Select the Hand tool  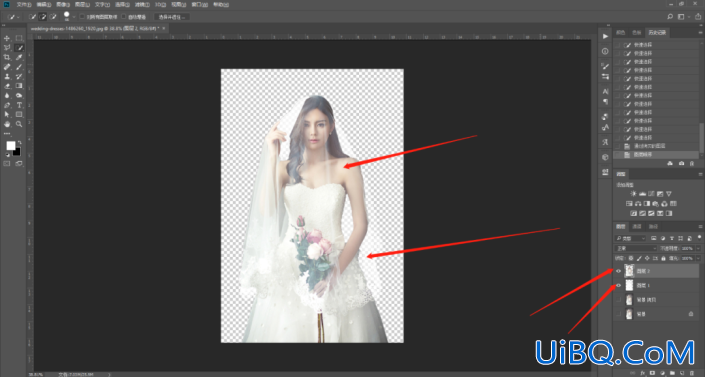point(7,124)
